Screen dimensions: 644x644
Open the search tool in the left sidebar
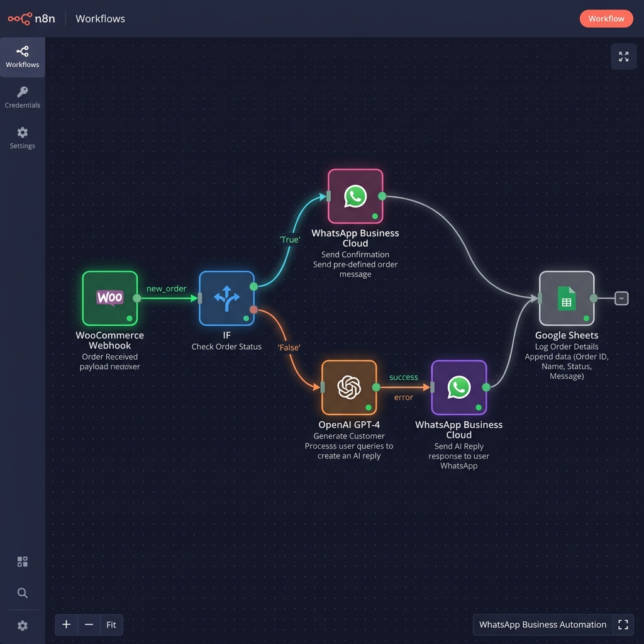22,592
